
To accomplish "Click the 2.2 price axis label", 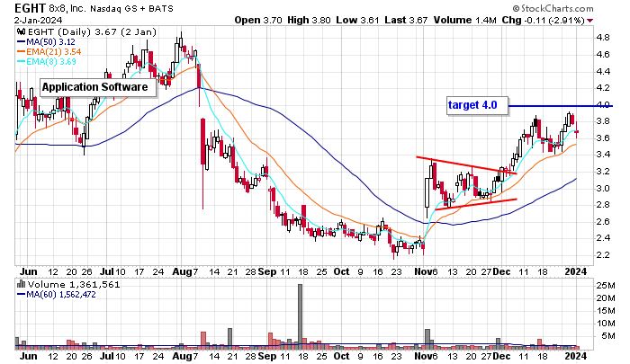I will [x=603, y=255].
